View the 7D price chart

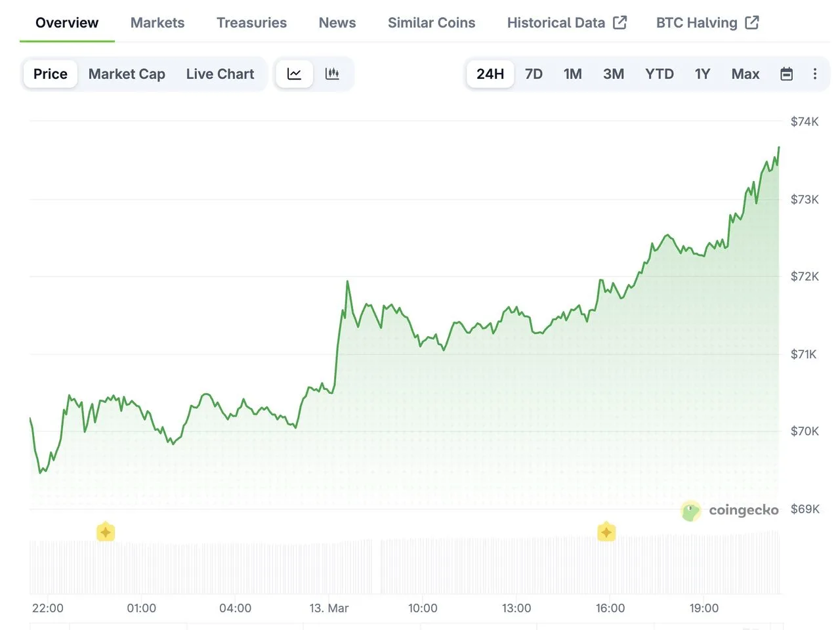[534, 73]
